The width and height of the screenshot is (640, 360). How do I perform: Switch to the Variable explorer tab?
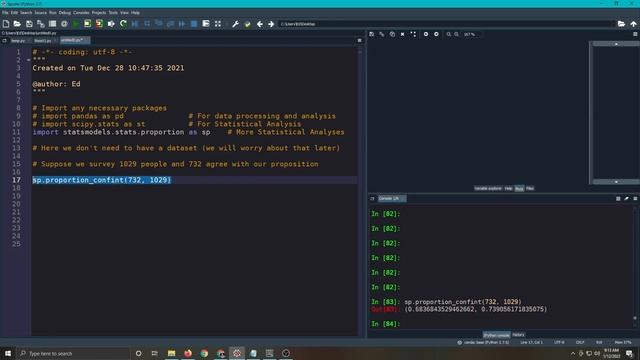pos(488,189)
